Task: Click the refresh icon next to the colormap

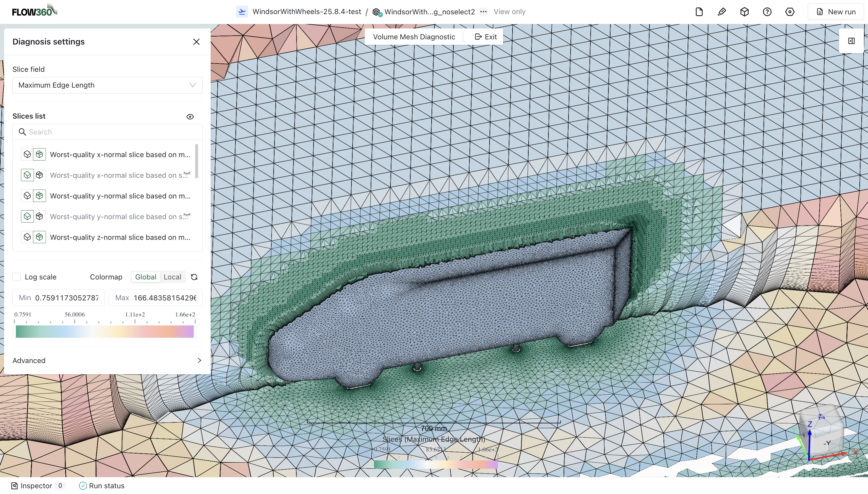Action: pyautogui.click(x=194, y=277)
